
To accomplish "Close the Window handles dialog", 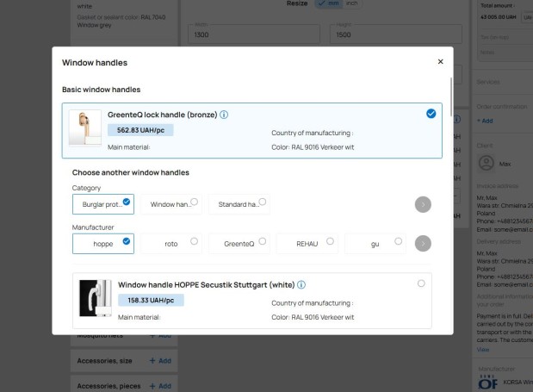I will coord(440,61).
